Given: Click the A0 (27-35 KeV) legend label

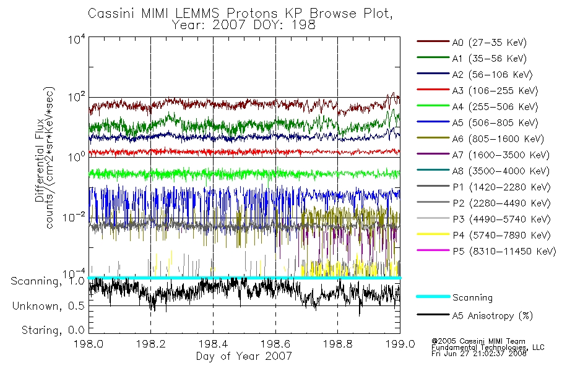Looking at the screenshot, I should [489, 42].
